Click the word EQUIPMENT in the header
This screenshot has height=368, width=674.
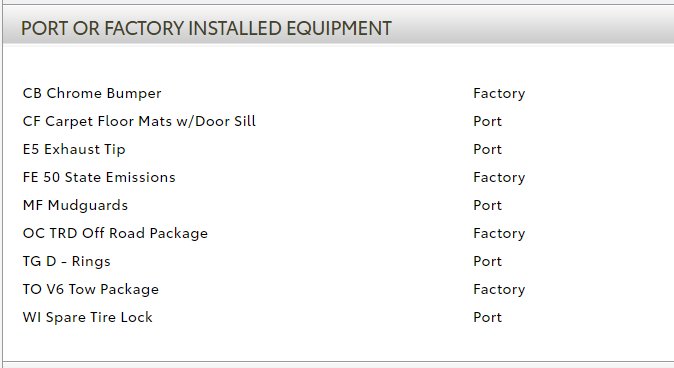(339, 28)
